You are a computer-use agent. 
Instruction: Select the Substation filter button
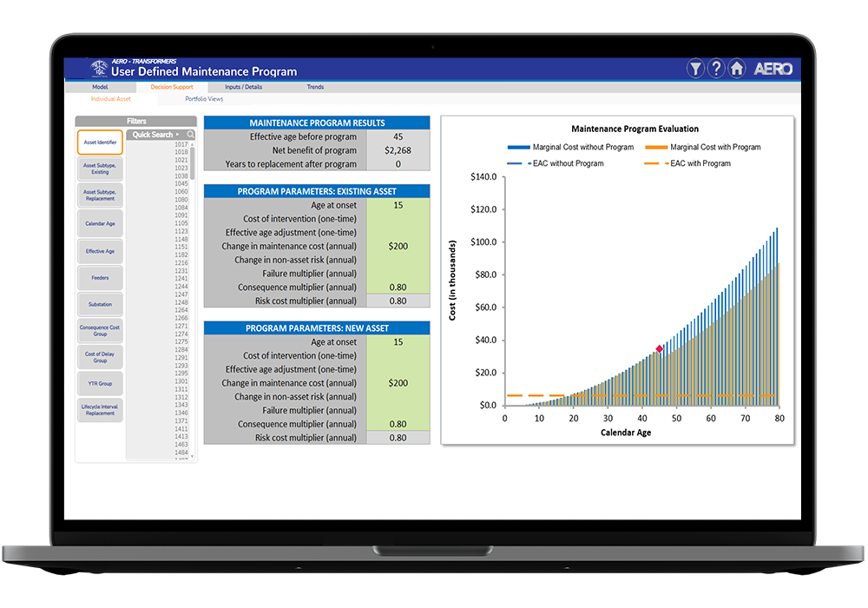[100, 305]
